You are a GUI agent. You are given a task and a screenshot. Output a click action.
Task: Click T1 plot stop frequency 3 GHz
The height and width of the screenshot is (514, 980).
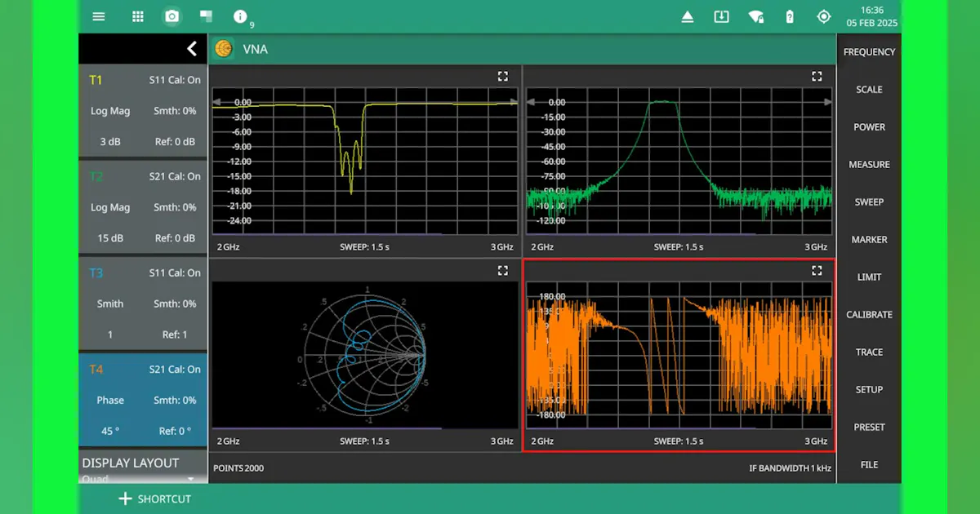(501, 246)
